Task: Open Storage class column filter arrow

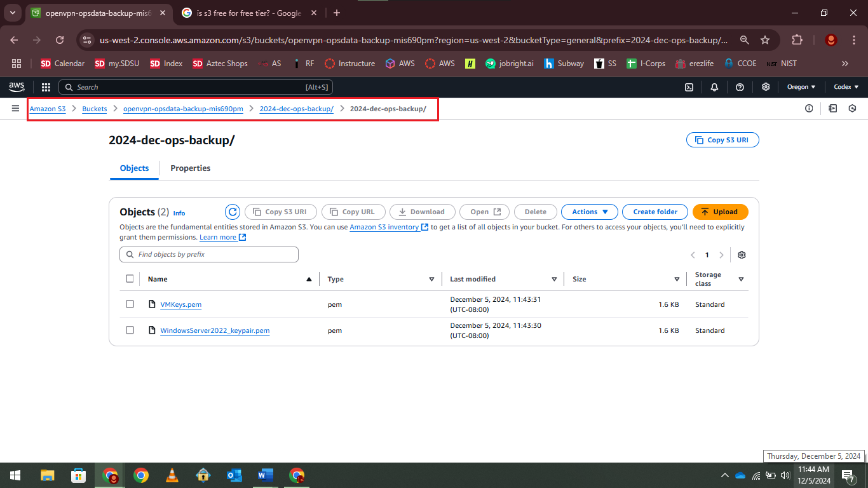Action: pyautogui.click(x=741, y=279)
